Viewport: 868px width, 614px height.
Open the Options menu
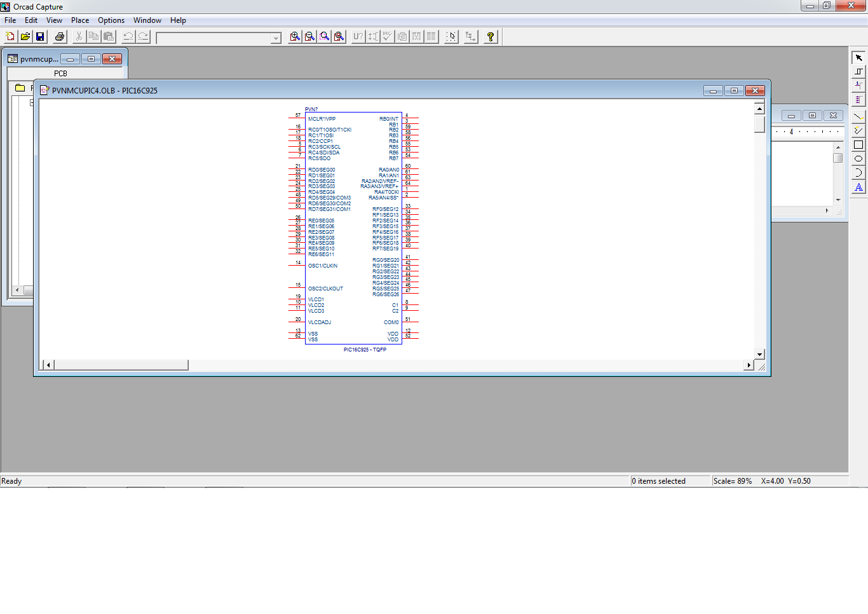tap(111, 20)
